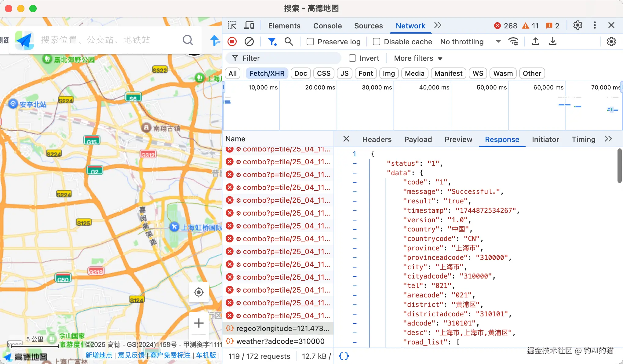Open the Headers tab
Image resolution: width=623 pixels, height=364 pixels.
pyautogui.click(x=377, y=139)
